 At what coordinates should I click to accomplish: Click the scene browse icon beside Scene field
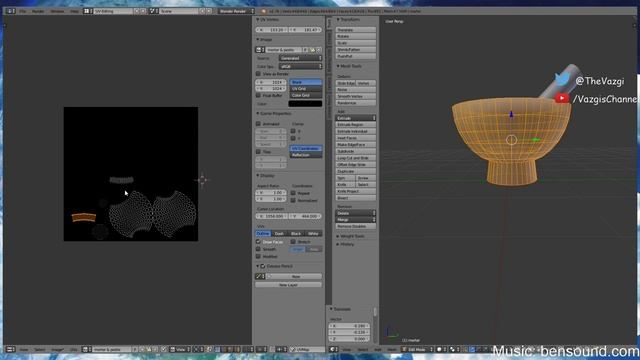pyautogui.click(x=153, y=11)
